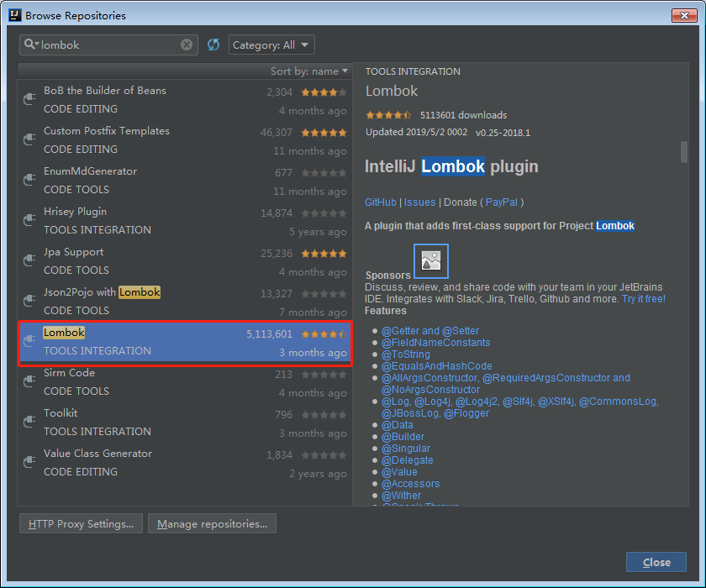Viewport: 706px width, 588px height.
Task: Open the Issues link
Action: click(x=419, y=202)
